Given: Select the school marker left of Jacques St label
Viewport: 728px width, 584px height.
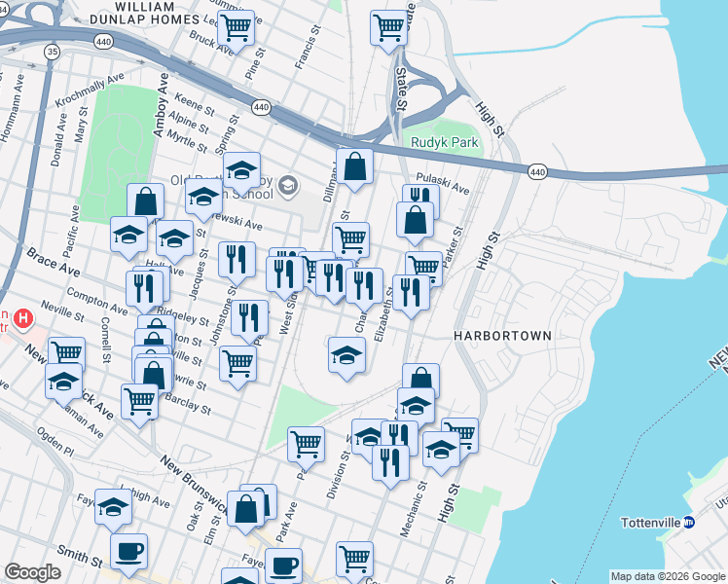Looking at the screenshot, I should (x=174, y=241).
